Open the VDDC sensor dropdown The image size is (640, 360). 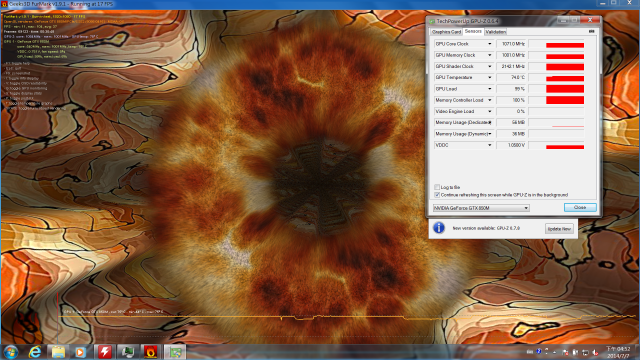coord(489,145)
